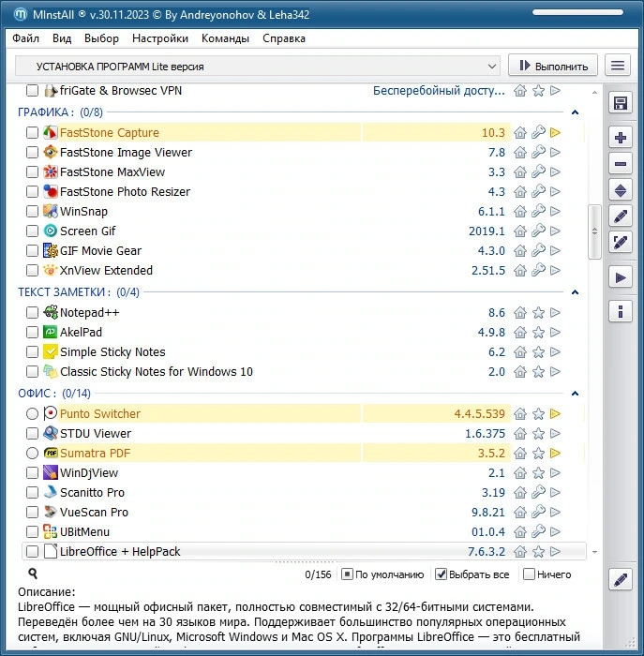Screen dimensions: 644x656
Task: Tick the Notepad++ checkbox
Action: (32, 312)
